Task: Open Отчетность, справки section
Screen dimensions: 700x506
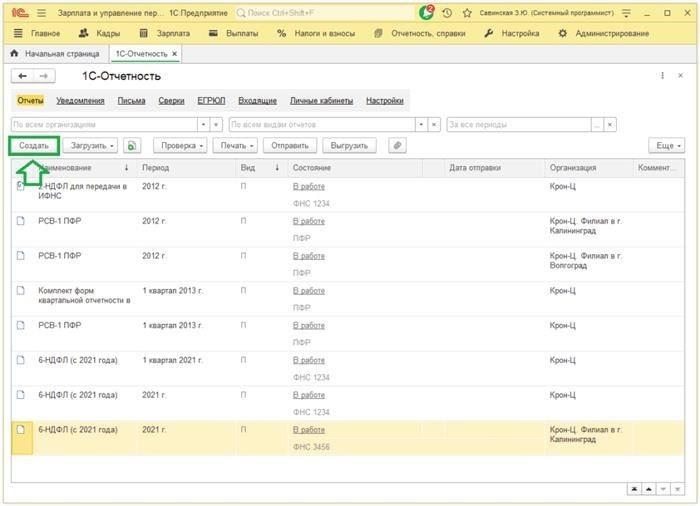Action: tap(420, 33)
